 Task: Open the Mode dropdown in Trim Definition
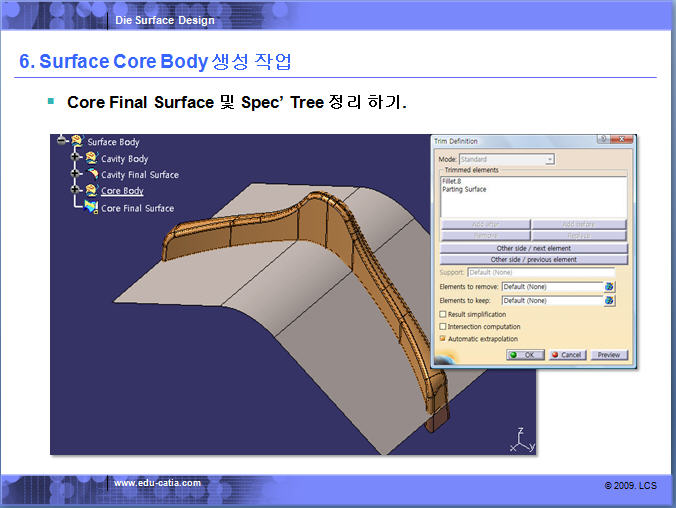point(549,159)
